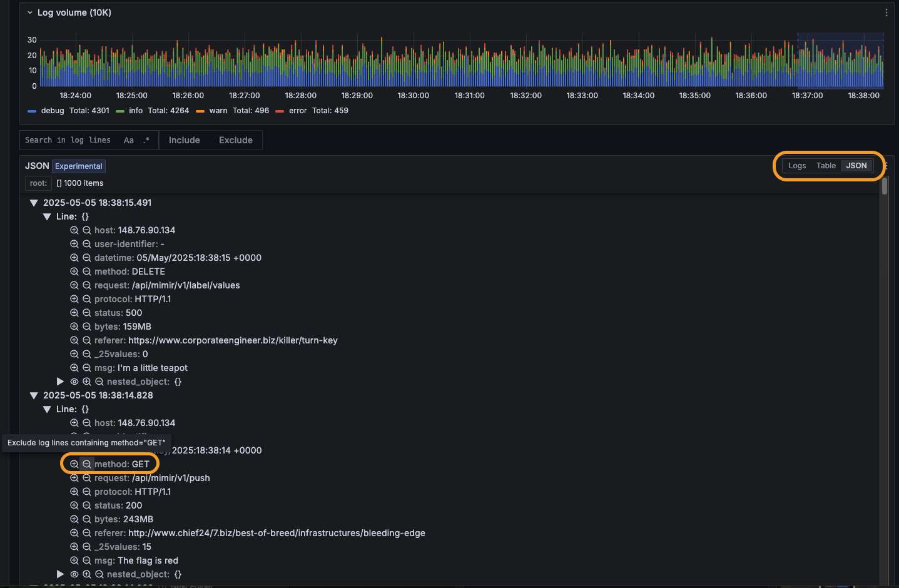Switch to the Logs view tab
The width and height of the screenshot is (899, 588).
pos(797,166)
